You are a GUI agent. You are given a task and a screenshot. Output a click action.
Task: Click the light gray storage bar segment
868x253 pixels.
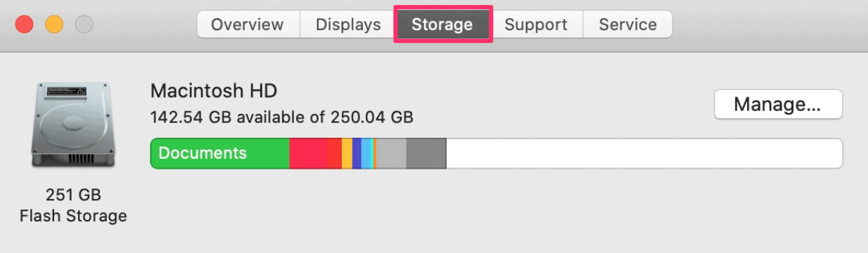point(391,153)
